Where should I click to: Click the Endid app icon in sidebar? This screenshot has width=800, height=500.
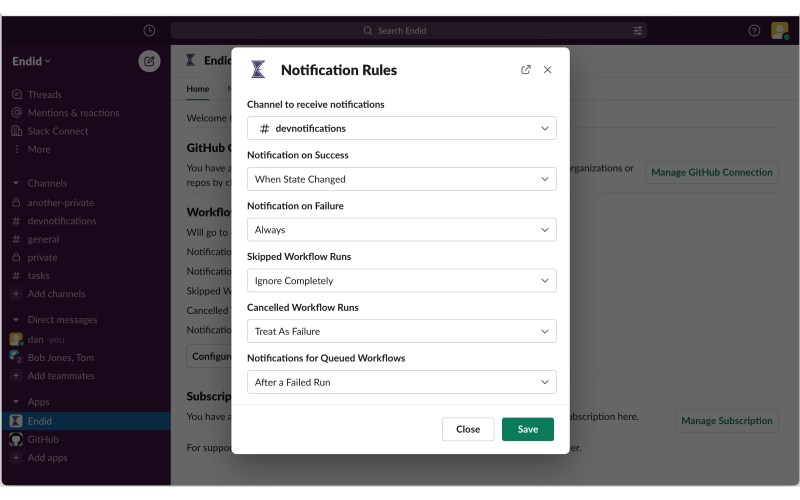(16, 421)
